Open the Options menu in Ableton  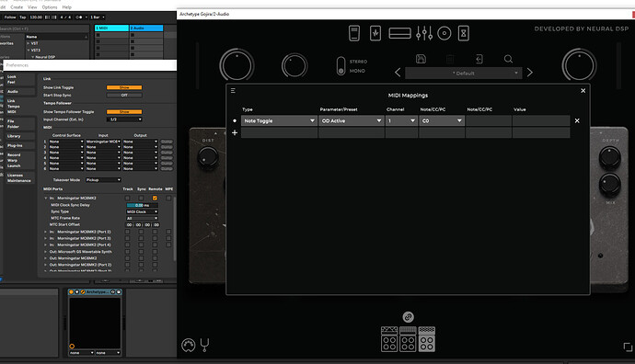(x=50, y=7)
